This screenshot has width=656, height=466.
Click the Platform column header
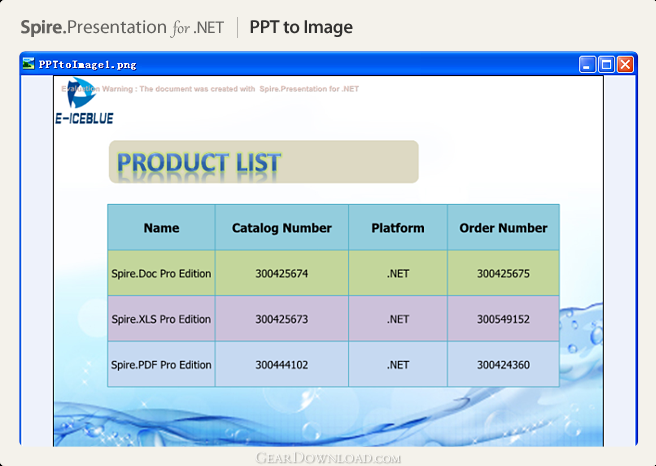point(398,228)
